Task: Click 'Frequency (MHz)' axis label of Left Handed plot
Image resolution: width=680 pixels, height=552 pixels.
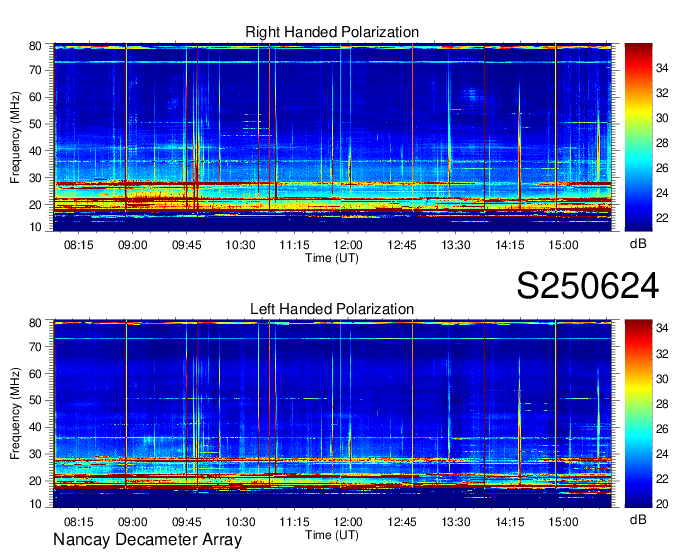Action: [x=16, y=414]
